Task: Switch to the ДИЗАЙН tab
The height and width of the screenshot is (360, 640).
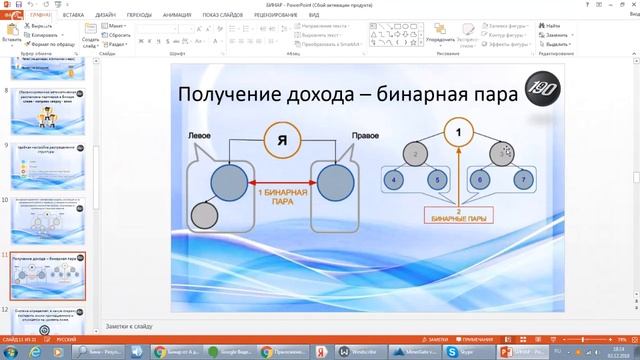Action: (x=105, y=15)
